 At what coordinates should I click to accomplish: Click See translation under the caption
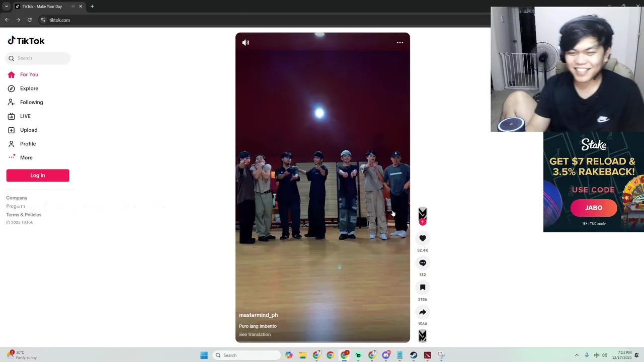click(x=255, y=335)
